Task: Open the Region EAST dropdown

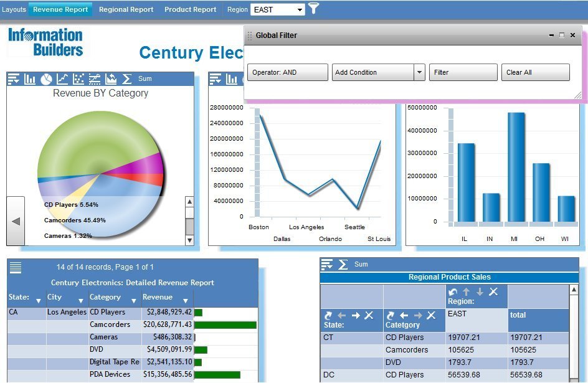Action: tap(278, 10)
